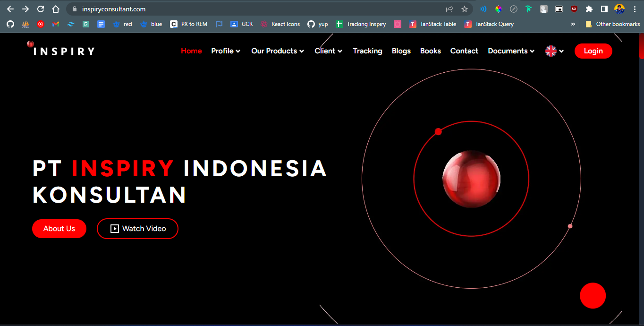Expand the Documents dropdown menu

pyautogui.click(x=511, y=51)
